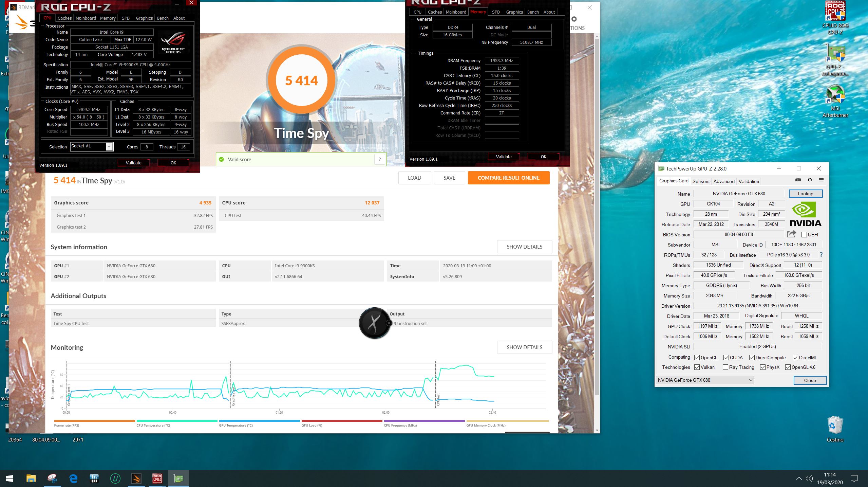
Task: Click OK in the CPU-Z Memory window
Action: 543,157
